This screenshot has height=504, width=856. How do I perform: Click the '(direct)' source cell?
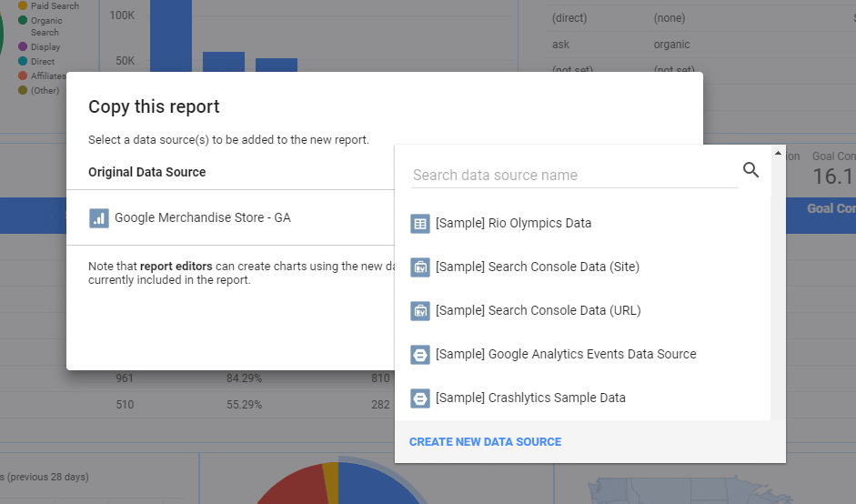(569, 18)
